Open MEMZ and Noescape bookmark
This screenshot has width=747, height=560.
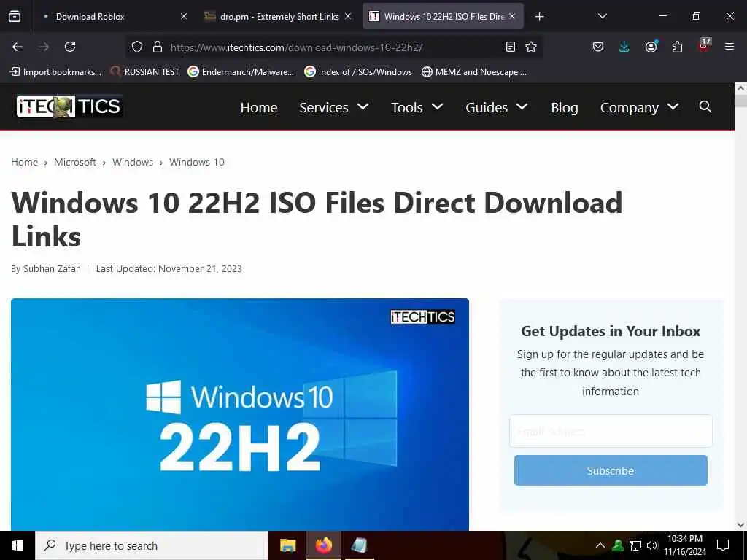[474, 72]
